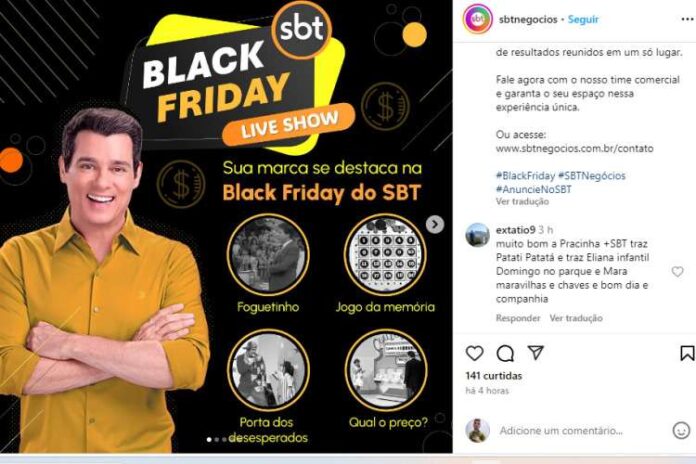696x464 pixels.
Task: Open the #BlackFriday hashtag
Action: click(526, 175)
